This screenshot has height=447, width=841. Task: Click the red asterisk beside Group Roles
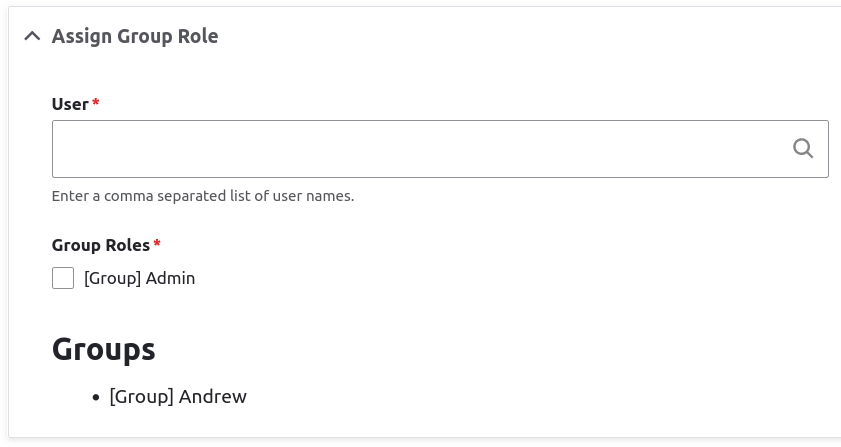pos(157,244)
